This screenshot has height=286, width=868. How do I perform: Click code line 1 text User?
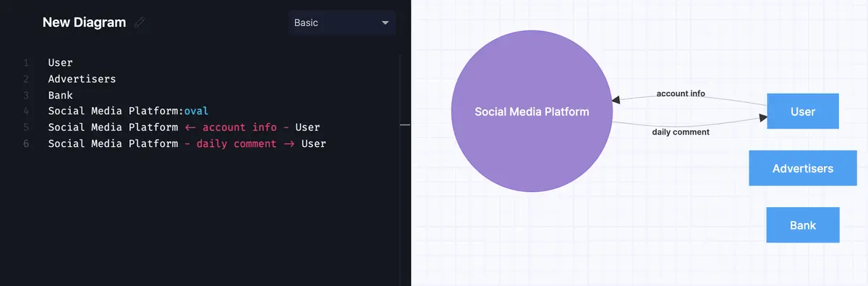click(x=61, y=63)
